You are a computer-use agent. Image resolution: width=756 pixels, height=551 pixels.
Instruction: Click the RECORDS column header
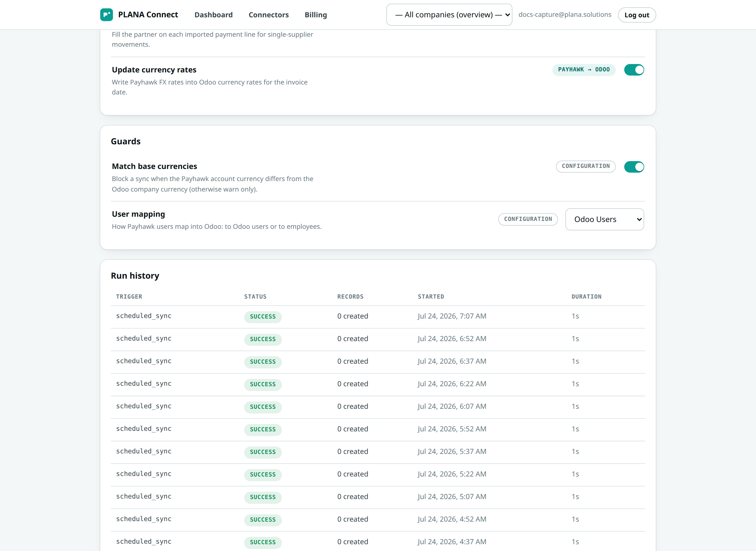point(350,296)
